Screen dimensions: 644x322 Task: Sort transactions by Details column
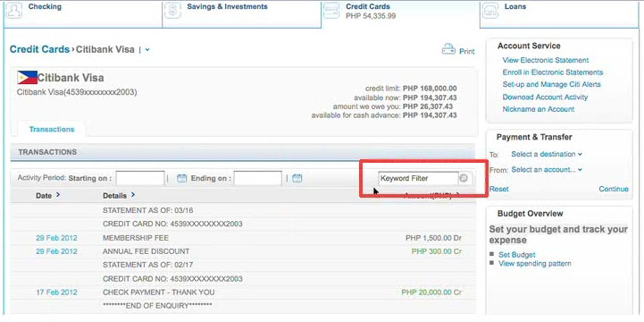(x=119, y=196)
